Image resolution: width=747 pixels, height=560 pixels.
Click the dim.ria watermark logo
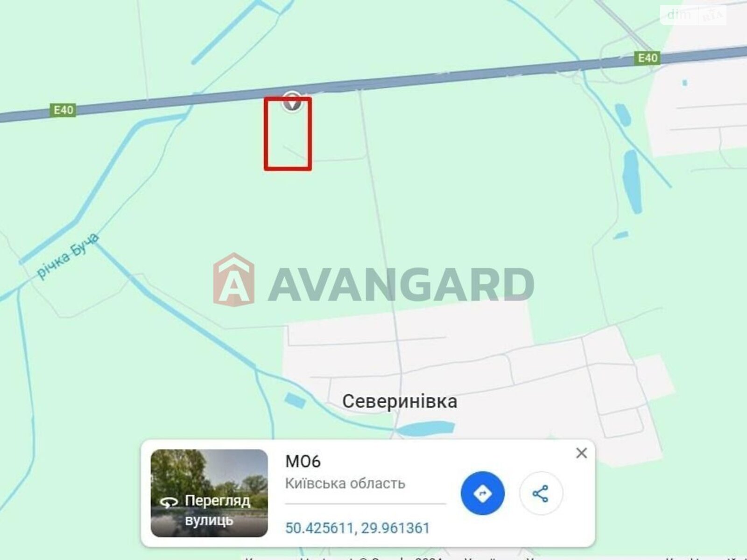(696, 15)
